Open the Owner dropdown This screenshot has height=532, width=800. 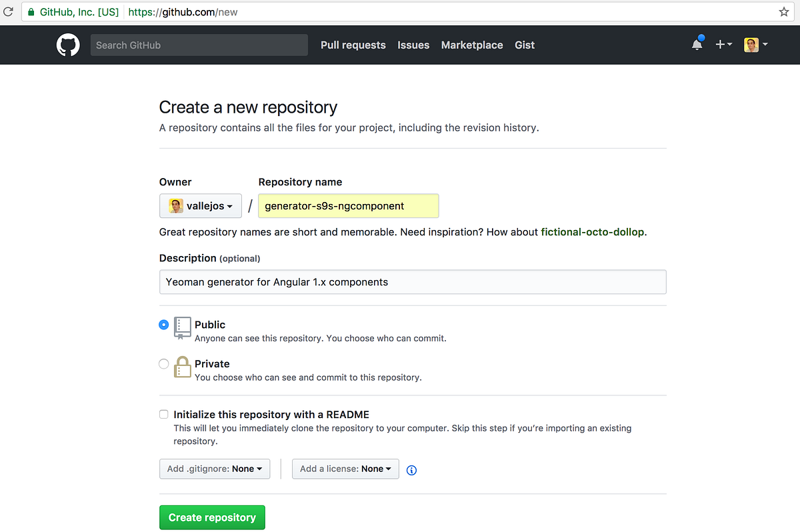point(200,205)
